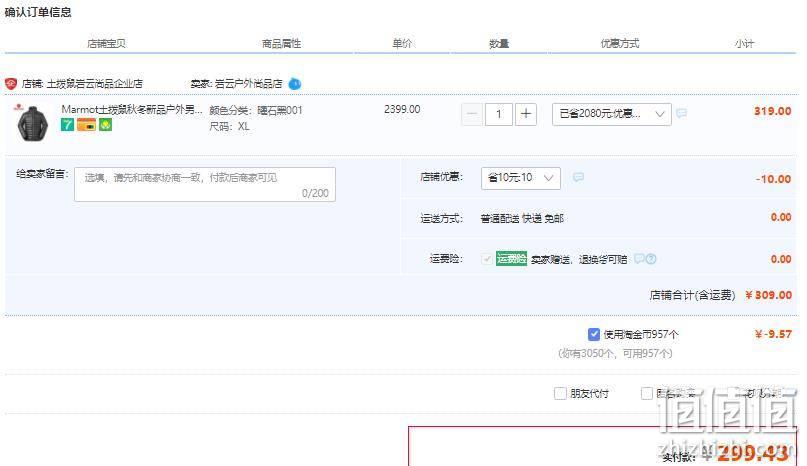The height and width of the screenshot is (466, 807).
Task: Increase quantity with the plus button
Action: (526, 114)
